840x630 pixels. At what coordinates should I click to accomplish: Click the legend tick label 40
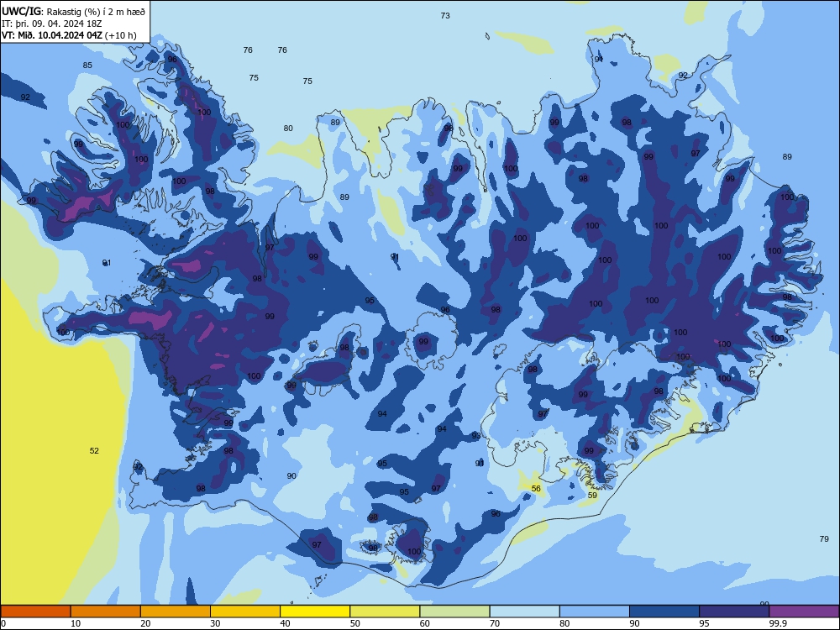[285, 623]
